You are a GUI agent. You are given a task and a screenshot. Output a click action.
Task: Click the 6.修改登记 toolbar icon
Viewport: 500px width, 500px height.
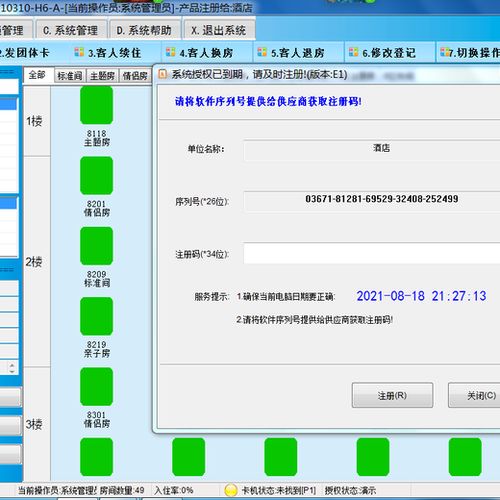(354, 52)
